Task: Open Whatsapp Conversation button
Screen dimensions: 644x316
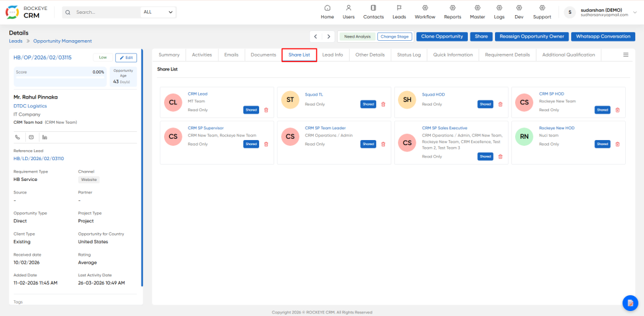Action: 603,36
